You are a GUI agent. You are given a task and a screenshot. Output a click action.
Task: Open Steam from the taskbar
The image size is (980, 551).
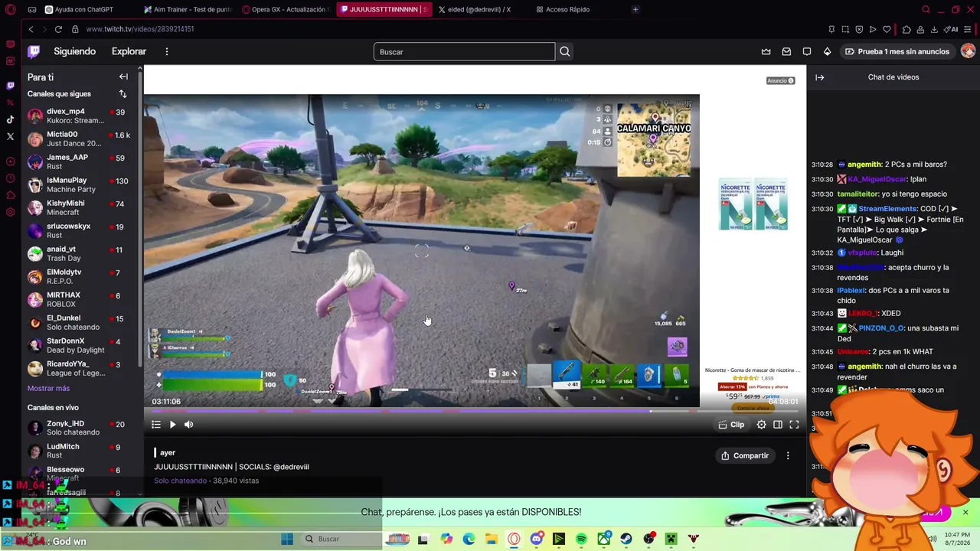626,539
